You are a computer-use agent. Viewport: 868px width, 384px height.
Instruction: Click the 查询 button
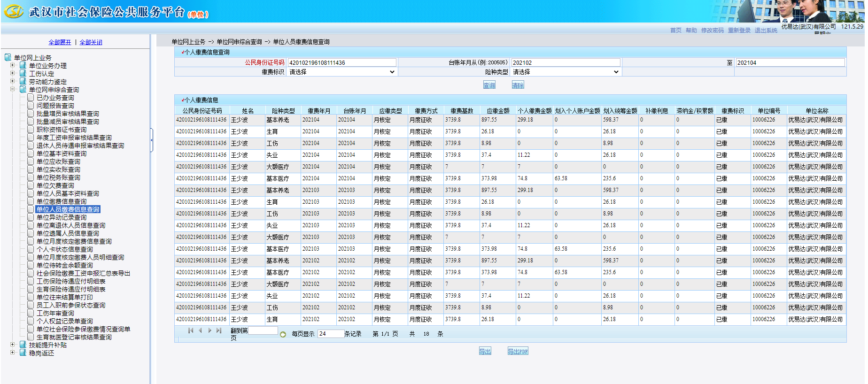pos(489,85)
